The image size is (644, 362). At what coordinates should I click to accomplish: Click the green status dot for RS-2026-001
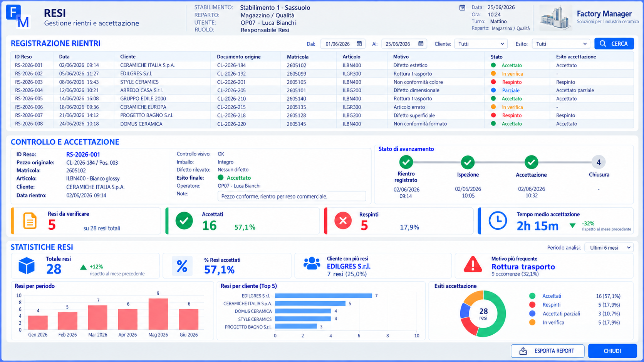[493, 65]
